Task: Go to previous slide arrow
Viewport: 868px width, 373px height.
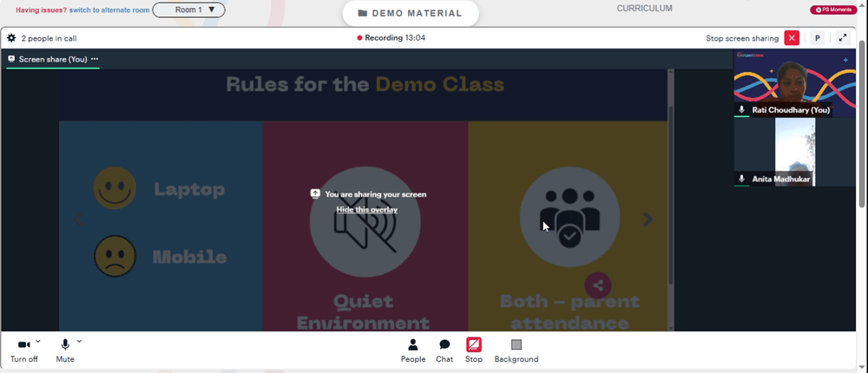Action: (79, 219)
